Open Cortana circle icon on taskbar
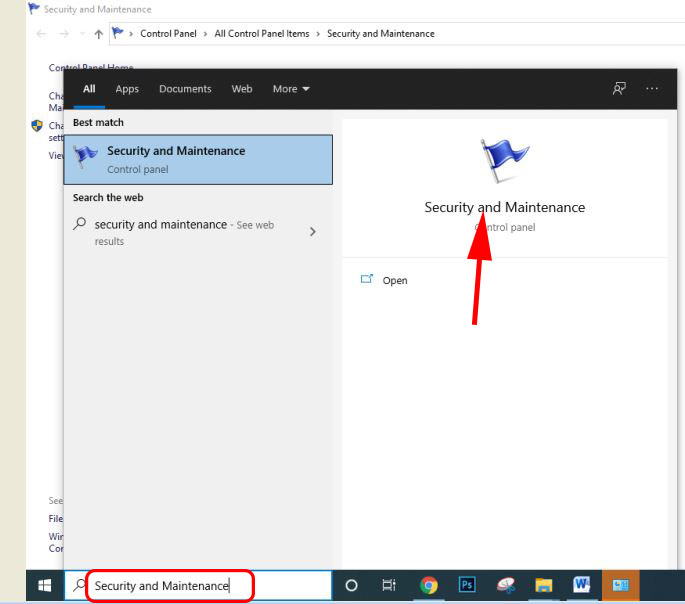Screen dimensions: 685x604 [351, 585]
